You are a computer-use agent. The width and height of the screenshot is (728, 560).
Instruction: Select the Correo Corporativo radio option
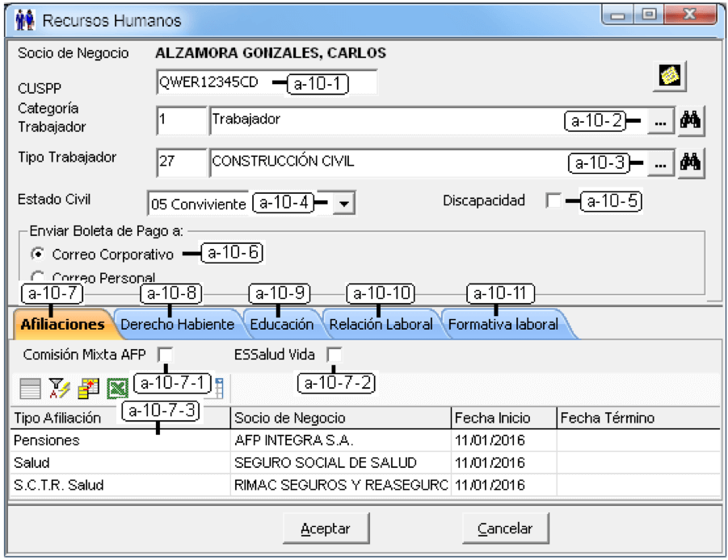pos(38,254)
